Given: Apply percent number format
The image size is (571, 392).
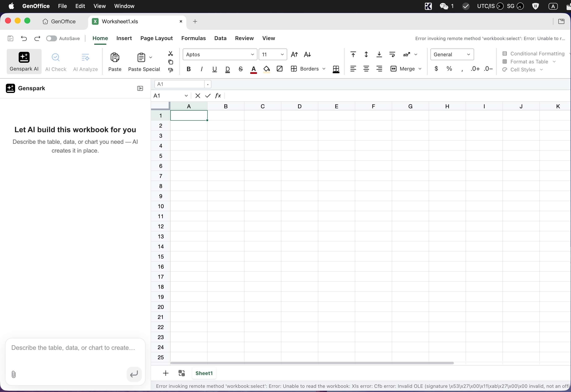Looking at the screenshot, I should 449,69.
